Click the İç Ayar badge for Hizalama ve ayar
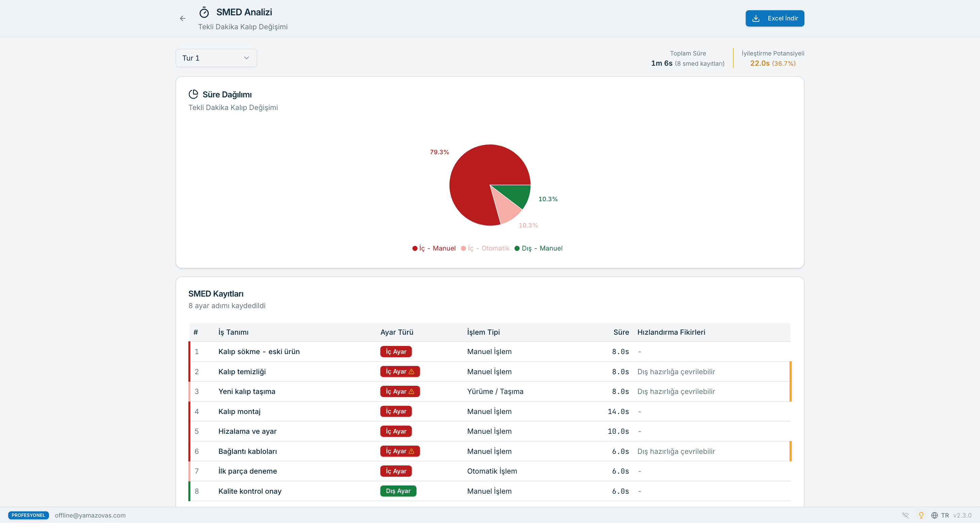Screen dimensions: 980x523 click(x=396, y=431)
